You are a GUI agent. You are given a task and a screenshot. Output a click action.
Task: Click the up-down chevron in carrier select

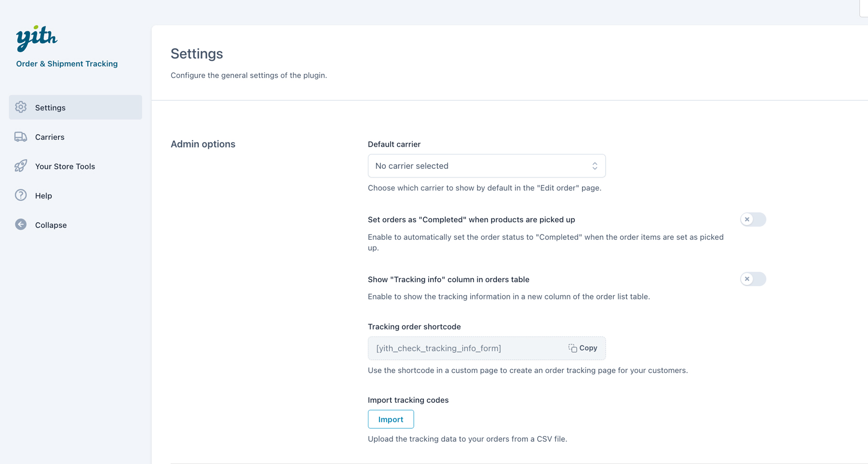click(x=595, y=166)
